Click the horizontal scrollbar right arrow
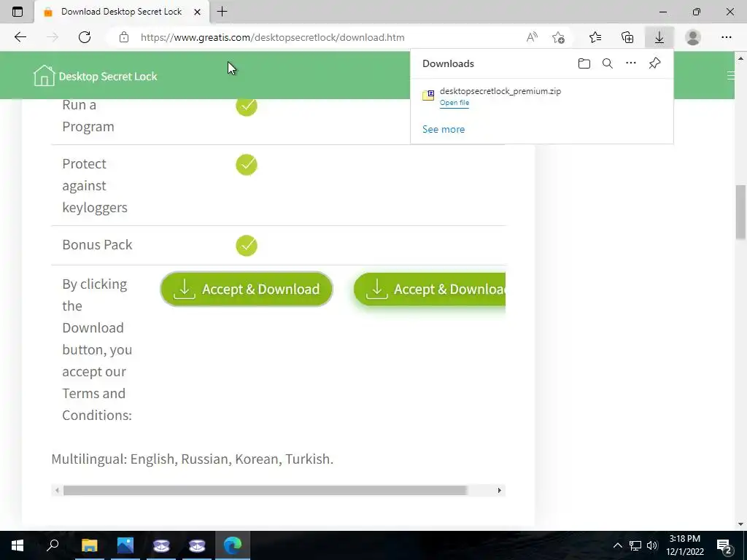The image size is (747, 560). (499, 491)
